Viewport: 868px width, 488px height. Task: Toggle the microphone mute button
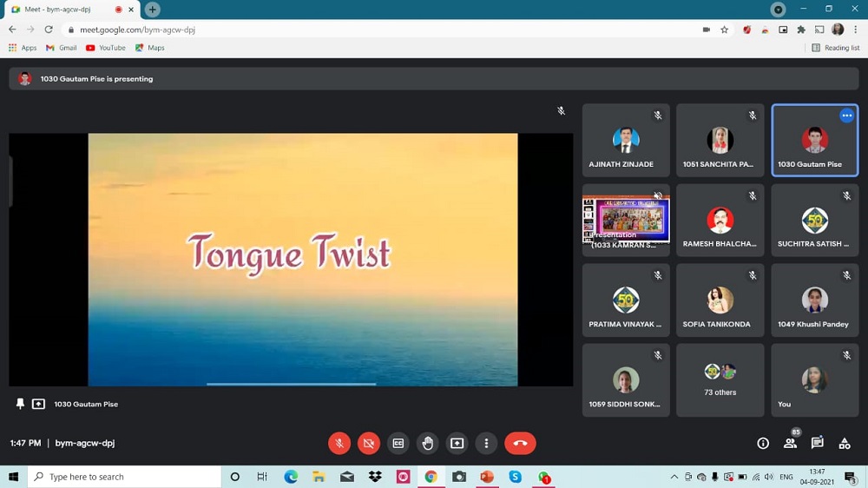coord(339,443)
